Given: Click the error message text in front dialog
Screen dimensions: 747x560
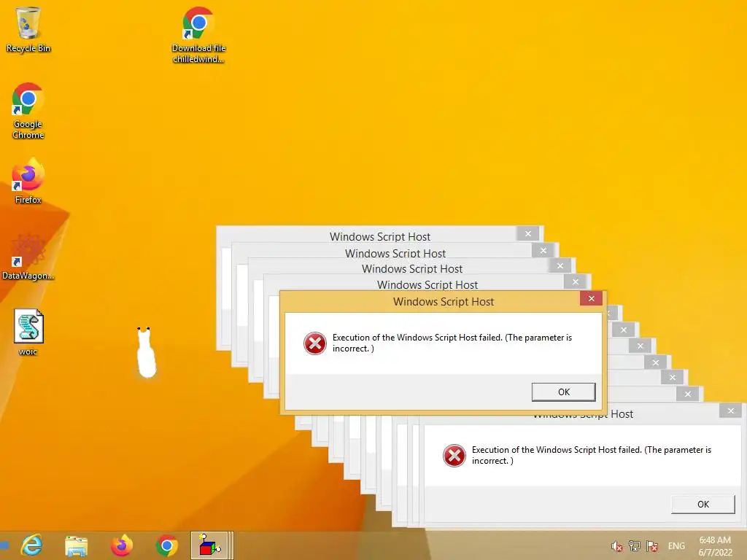Looking at the screenshot, I should [x=452, y=343].
